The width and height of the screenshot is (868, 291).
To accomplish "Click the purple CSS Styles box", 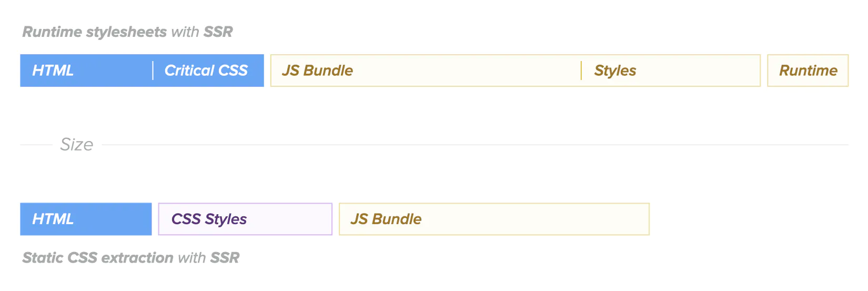I will coord(245,219).
